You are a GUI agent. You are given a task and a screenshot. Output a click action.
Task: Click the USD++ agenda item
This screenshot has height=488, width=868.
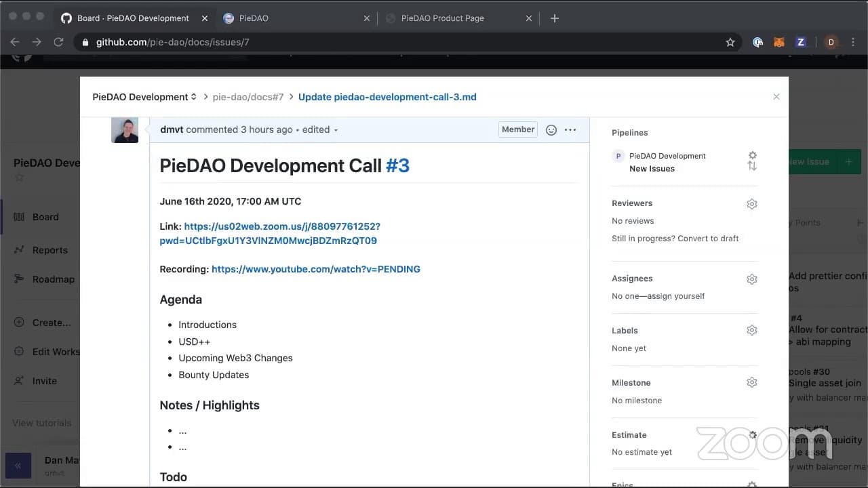click(195, 342)
